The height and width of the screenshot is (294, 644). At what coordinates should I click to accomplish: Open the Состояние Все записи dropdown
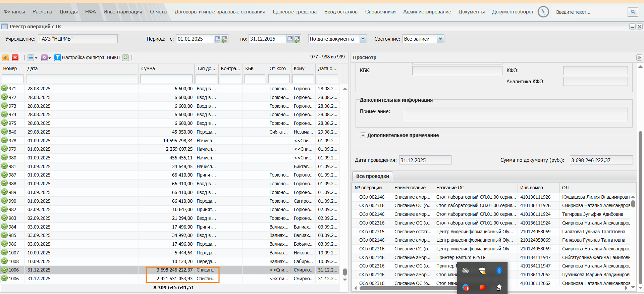(441, 39)
